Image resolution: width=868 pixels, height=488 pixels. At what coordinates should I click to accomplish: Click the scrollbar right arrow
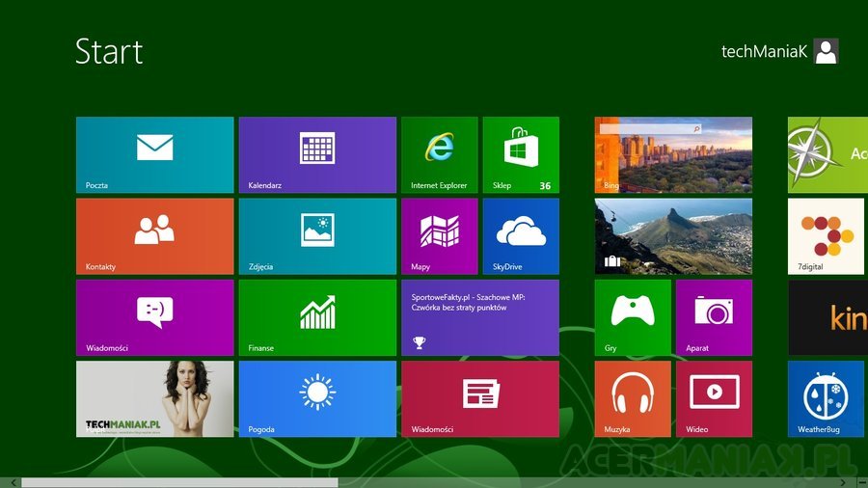click(843, 483)
